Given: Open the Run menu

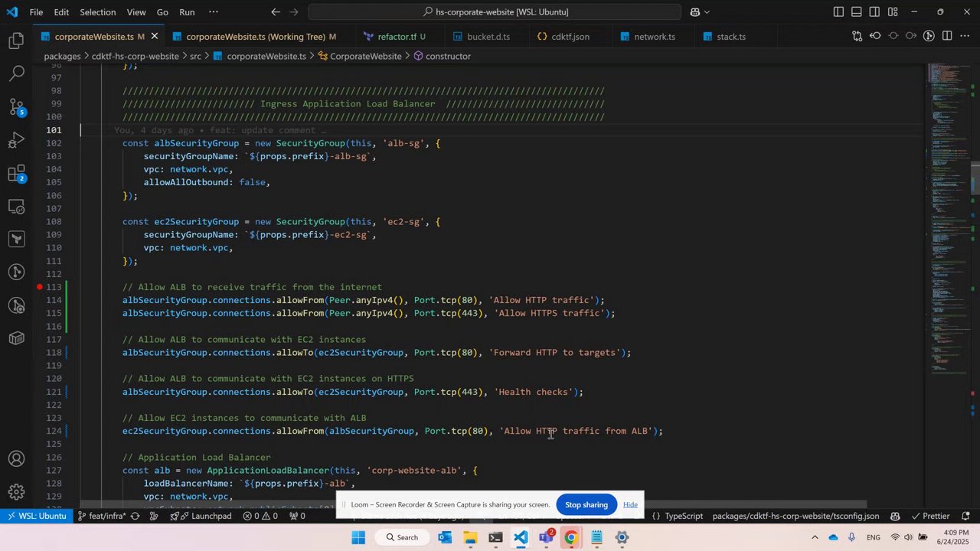Looking at the screenshot, I should tap(187, 11).
